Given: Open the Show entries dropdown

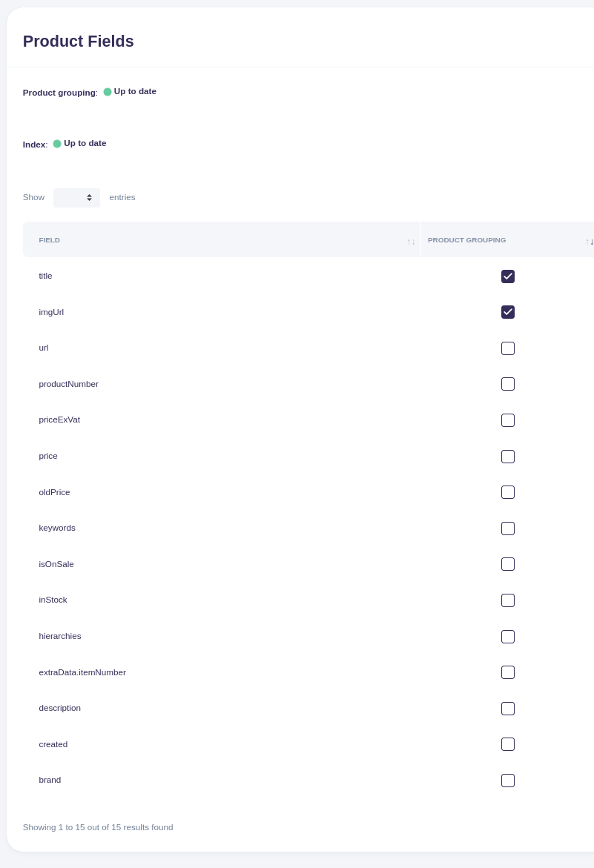Looking at the screenshot, I should (76, 198).
